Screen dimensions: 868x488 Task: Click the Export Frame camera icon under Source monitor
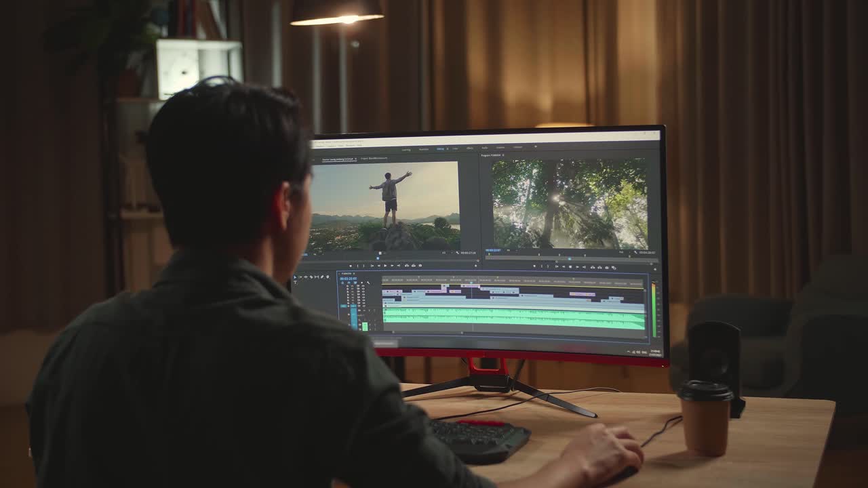tap(420, 265)
